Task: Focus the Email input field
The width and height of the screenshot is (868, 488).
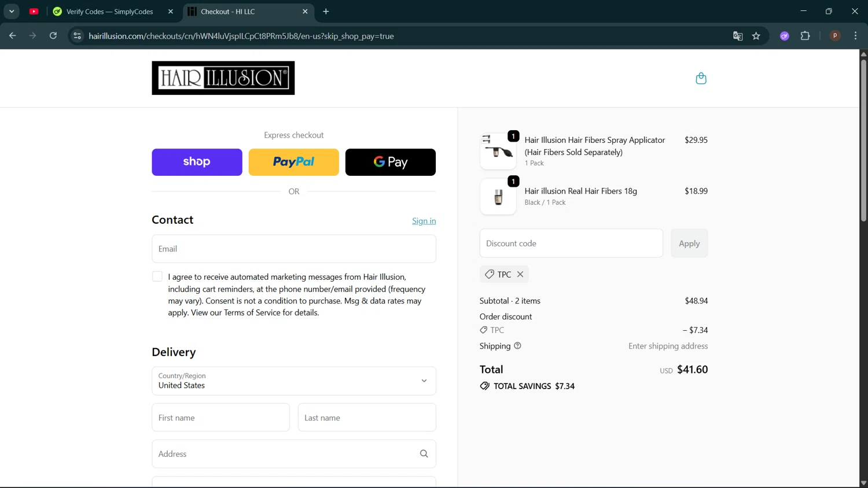Action: pos(294,249)
